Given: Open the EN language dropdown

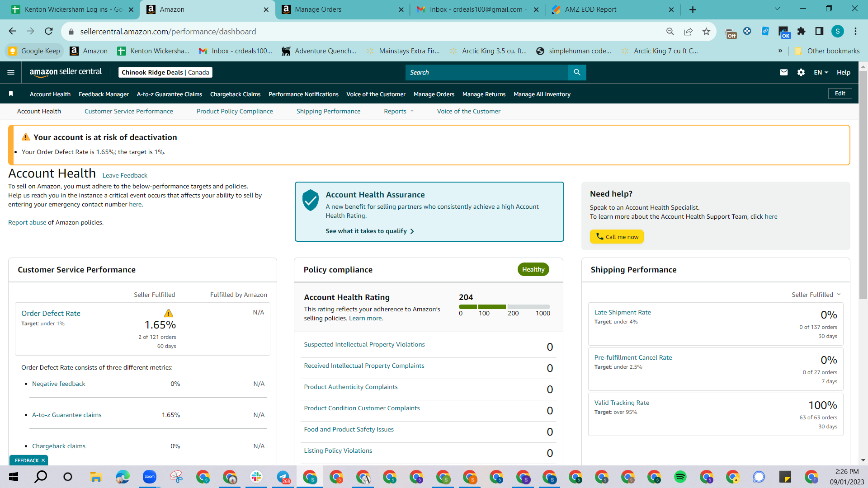Looking at the screenshot, I should point(821,72).
